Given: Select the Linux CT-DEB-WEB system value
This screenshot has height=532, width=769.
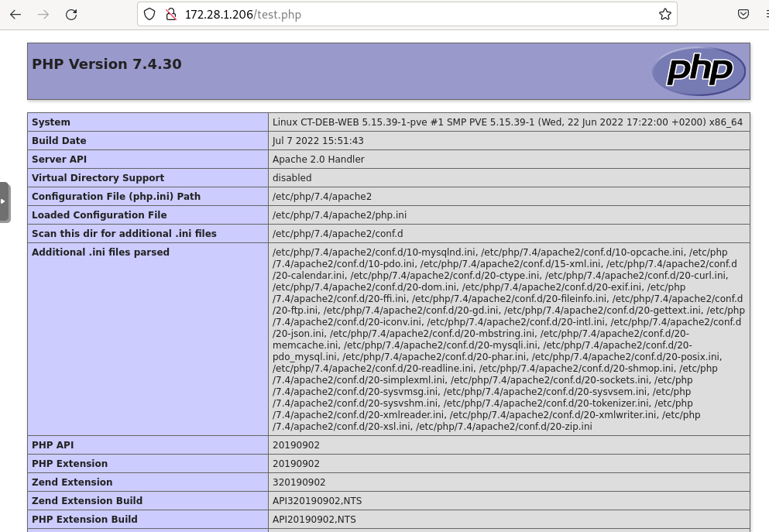Looking at the screenshot, I should pyautogui.click(x=507, y=122).
